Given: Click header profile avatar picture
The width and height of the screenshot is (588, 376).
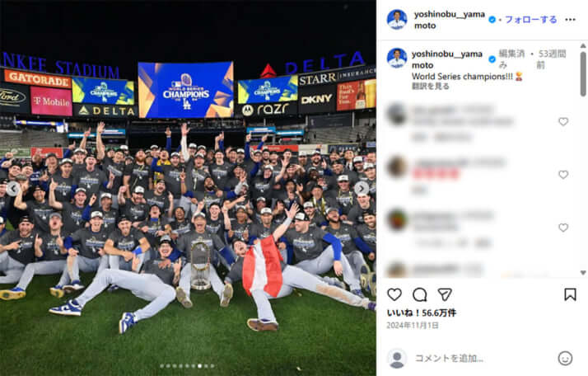Looking at the screenshot, I should [x=397, y=20].
